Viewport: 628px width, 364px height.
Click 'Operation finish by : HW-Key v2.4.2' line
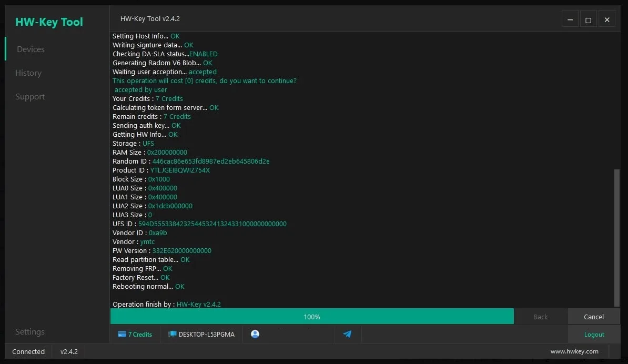click(x=167, y=305)
